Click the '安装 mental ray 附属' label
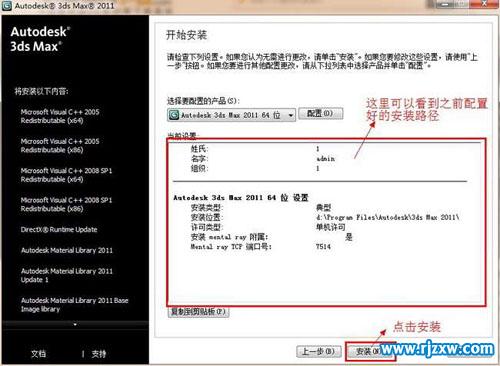The height and width of the screenshot is (366, 500). 229,237
